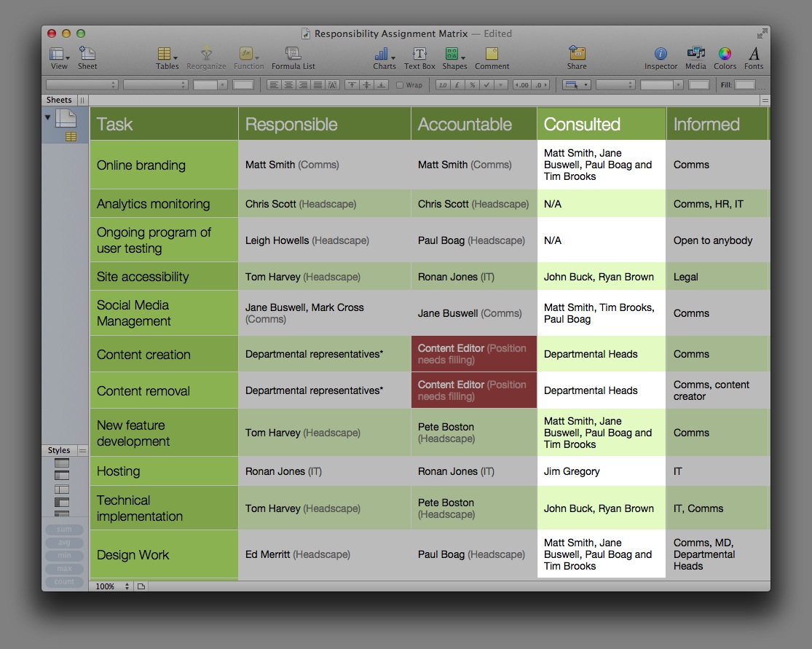Open the Function toolbar button
This screenshot has width=812, height=649.
[248, 58]
